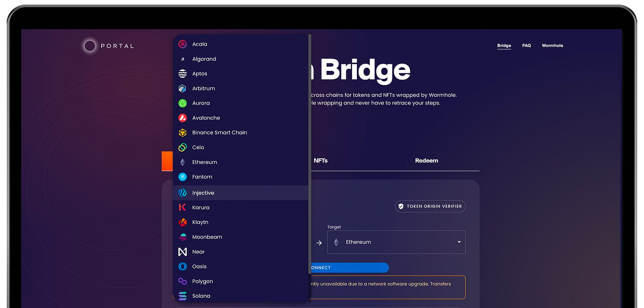This screenshot has width=644, height=308.
Task: Click the Arbitrum chain icon
Action: coord(182,89)
